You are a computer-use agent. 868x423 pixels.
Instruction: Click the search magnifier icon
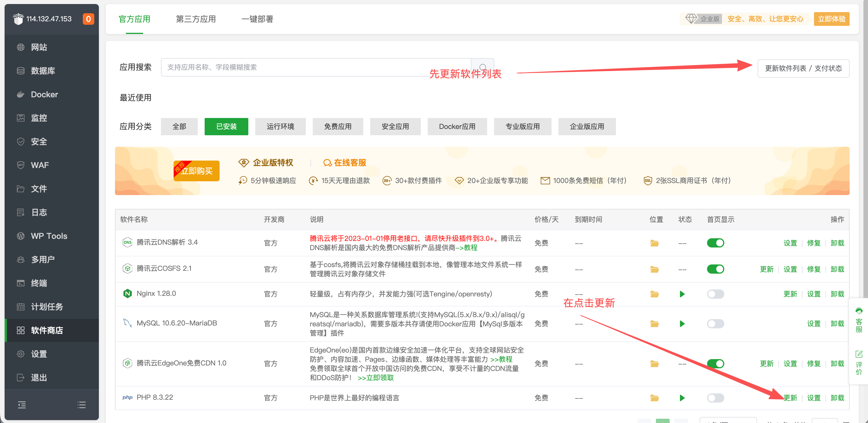coord(483,67)
